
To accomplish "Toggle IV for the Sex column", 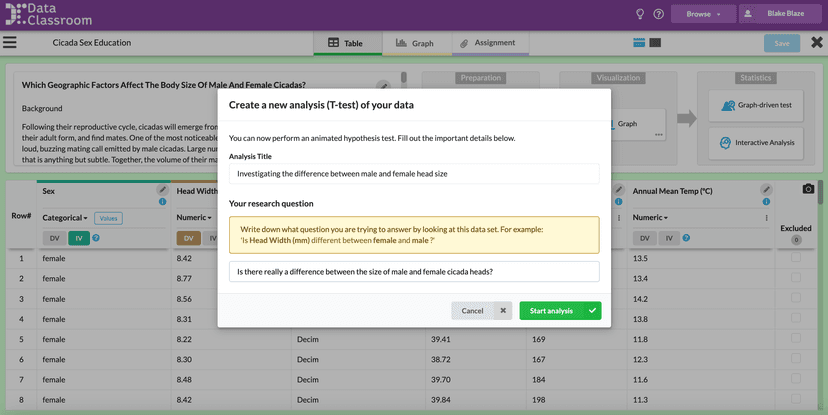I will point(79,238).
